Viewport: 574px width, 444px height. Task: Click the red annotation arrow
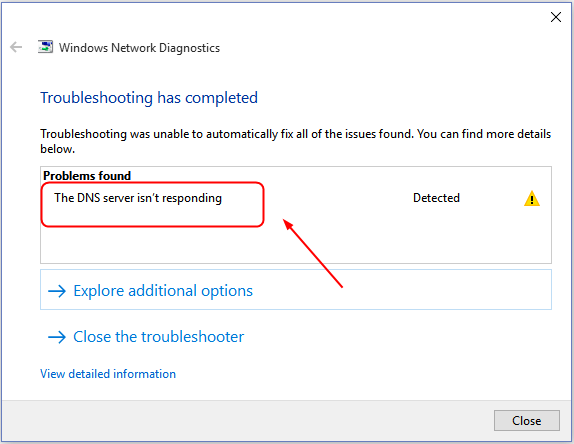[313, 253]
